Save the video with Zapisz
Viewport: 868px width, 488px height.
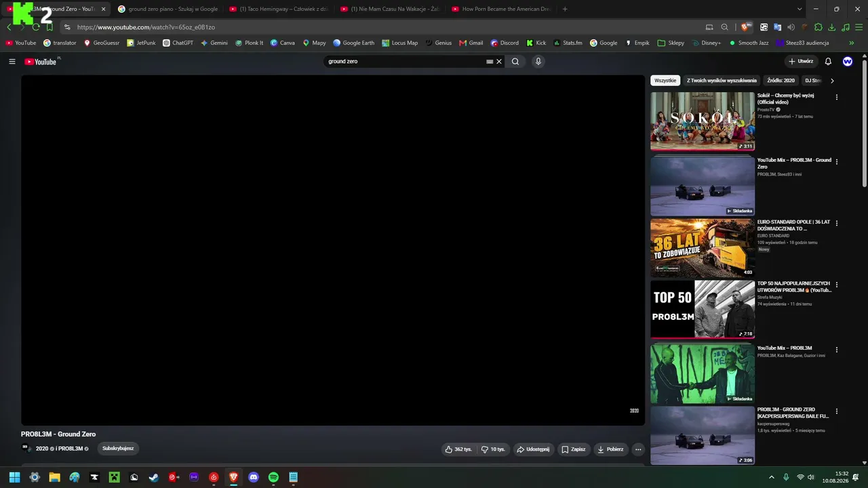coord(574,449)
